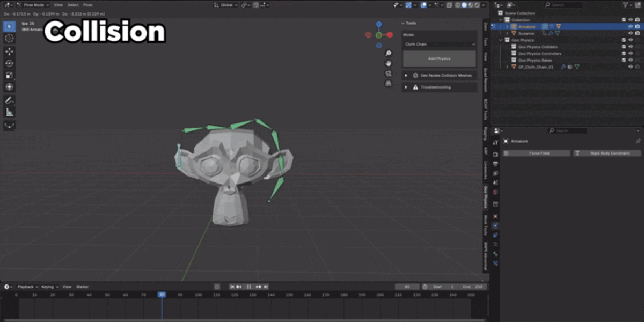This screenshot has height=322, width=644.
Task: Switch perspective/orthographic grid icon
Action: click(389, 84)
